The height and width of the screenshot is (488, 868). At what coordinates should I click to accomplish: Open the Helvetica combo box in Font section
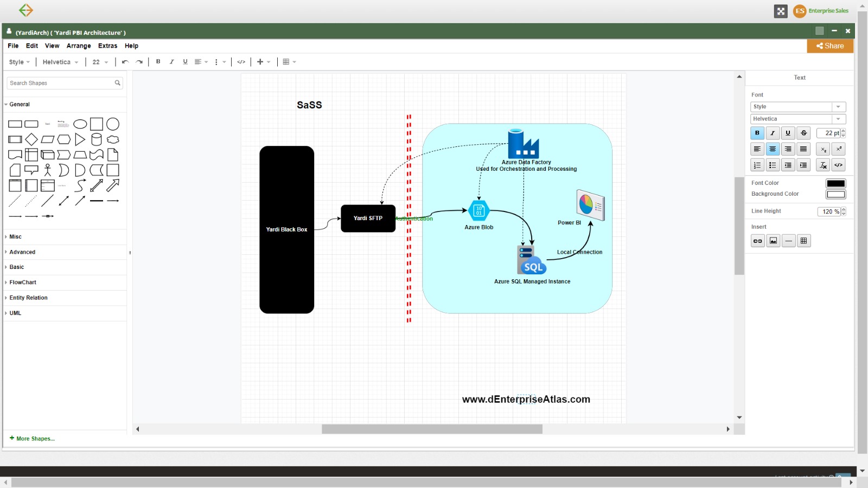798,119
